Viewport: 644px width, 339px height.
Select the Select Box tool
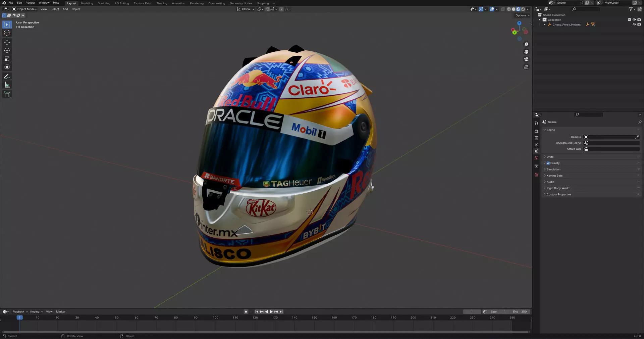point(7,25)
